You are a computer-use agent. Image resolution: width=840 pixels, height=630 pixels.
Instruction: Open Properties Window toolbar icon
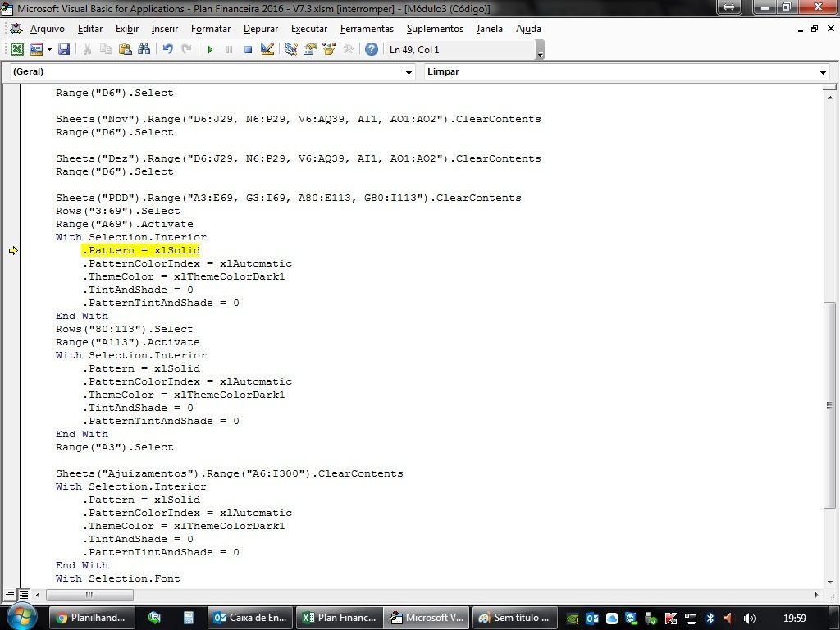[x=309, y=49]
